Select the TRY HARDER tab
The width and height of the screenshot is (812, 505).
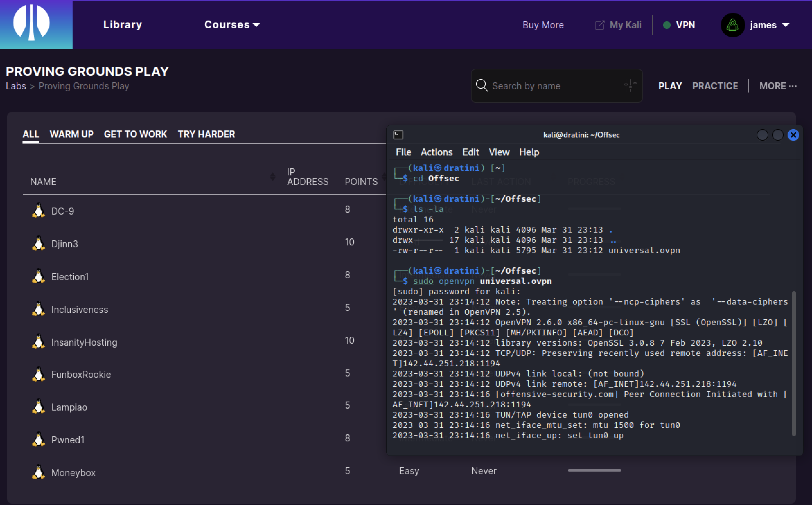206,134
